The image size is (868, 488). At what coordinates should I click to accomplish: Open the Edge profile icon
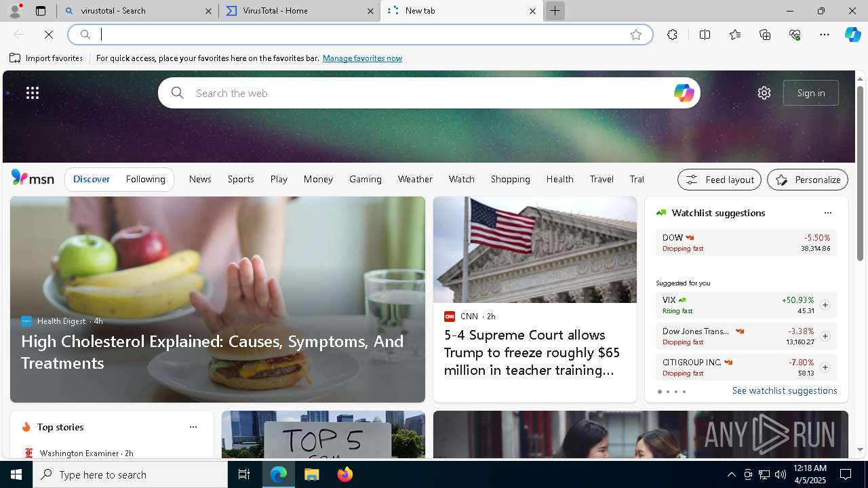click(15, 11)
